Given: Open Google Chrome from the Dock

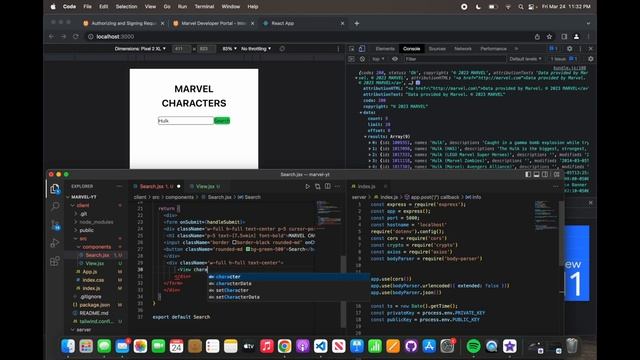Looking at the screenshot, I should point(284,346).
